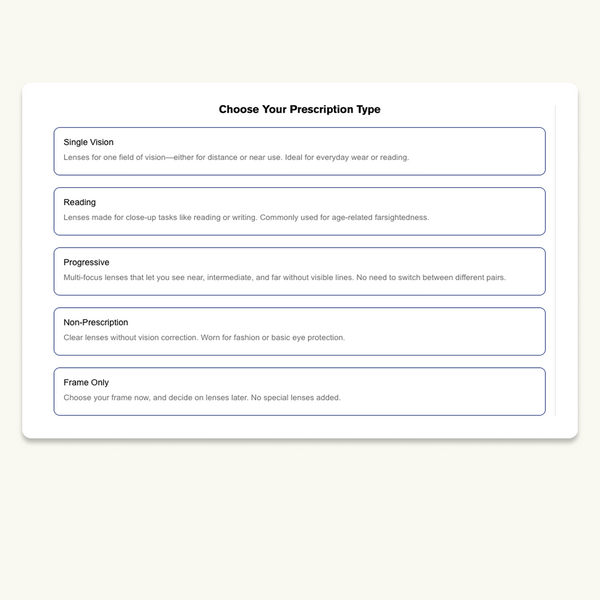Click the 'decide on lenses later' description
The image size is (600, 600).
(202, 398)
